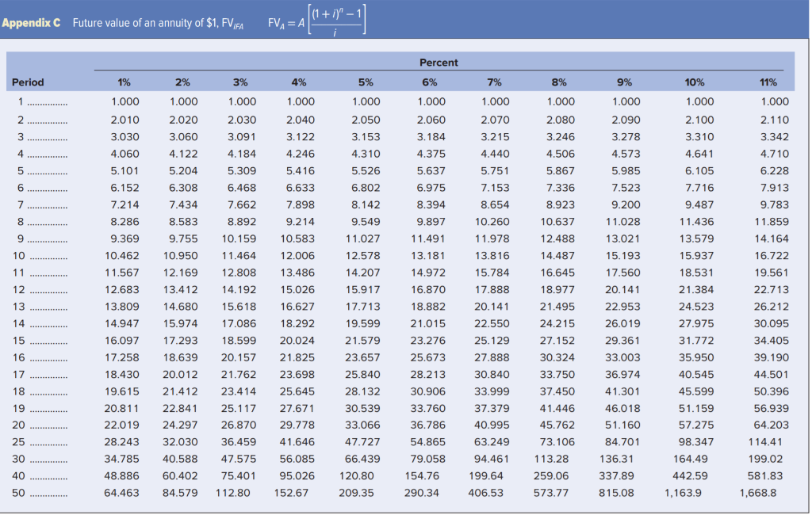The image size is (812, 515).
Task: Click the value 6.975 cell
Action: pos(431,188)
